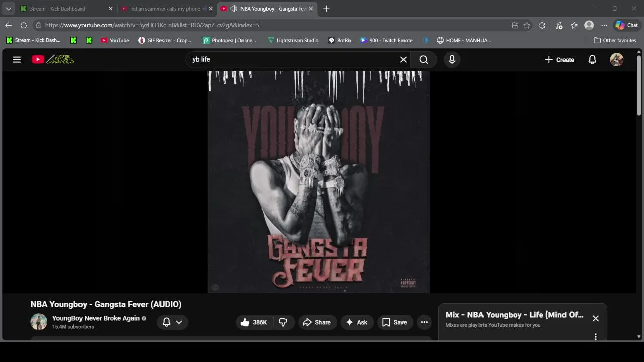Image resolution: width=644 pixels, height=362 pixels.
Task: Go to YouTube home via logo
Action: (x=53, y=59)
